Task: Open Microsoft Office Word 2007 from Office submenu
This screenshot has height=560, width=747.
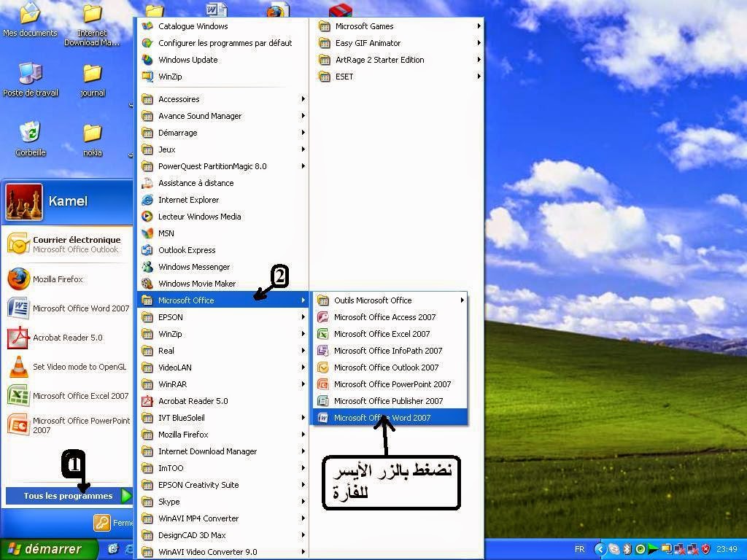Action: [390, 418]
